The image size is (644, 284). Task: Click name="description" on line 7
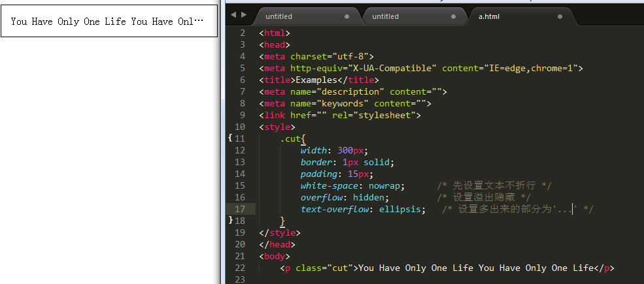[337, 92]
